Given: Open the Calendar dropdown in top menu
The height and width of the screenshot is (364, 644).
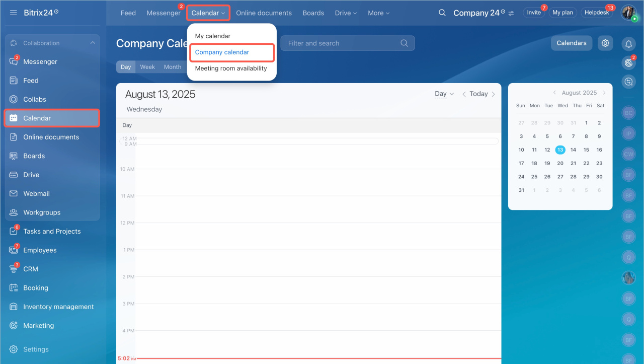Looking at the screenshot, I should tap(208, 13).
